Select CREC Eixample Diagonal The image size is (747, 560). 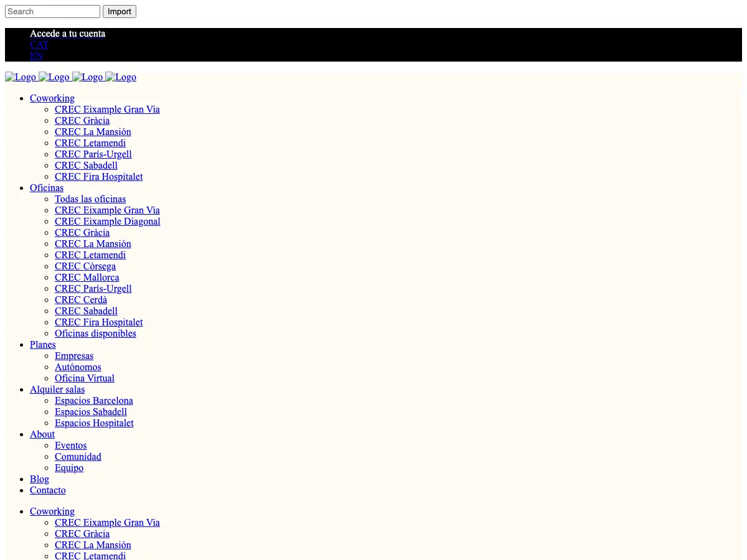tap(108, 222)
